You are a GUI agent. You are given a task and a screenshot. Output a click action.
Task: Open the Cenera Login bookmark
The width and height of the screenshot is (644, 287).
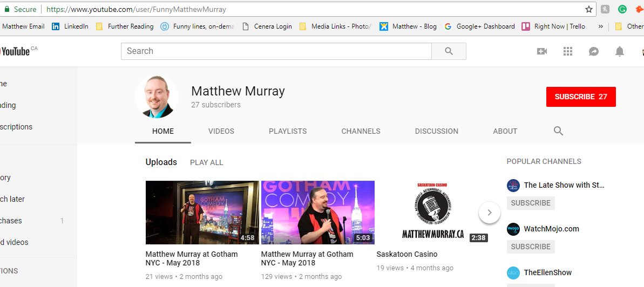[x=267, y=26]
